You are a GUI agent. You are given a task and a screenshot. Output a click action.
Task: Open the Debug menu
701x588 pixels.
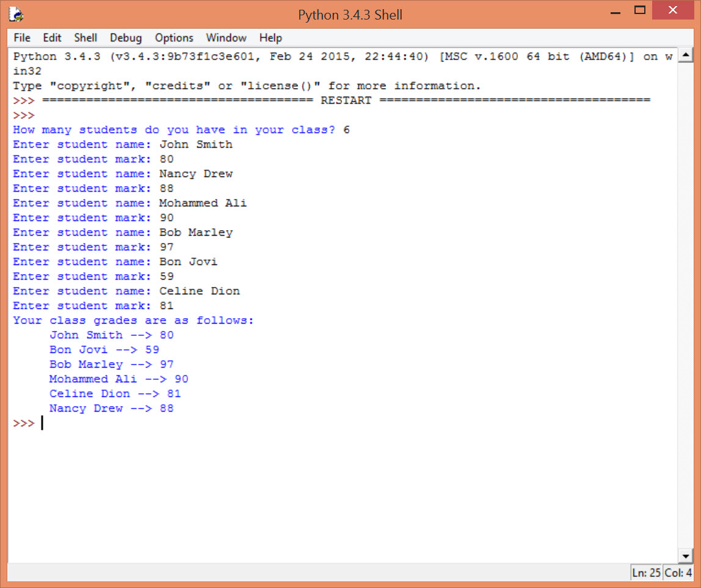(125, 38)
